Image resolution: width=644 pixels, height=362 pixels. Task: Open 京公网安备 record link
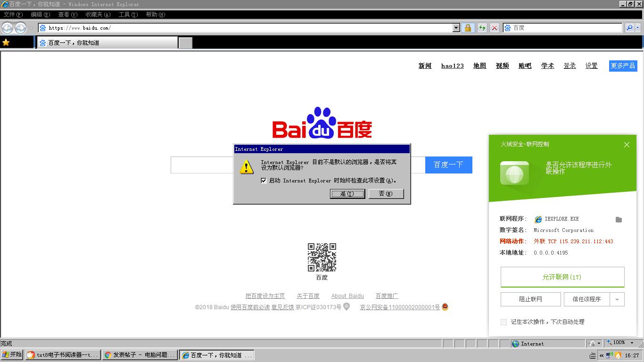tap(400, 307)
